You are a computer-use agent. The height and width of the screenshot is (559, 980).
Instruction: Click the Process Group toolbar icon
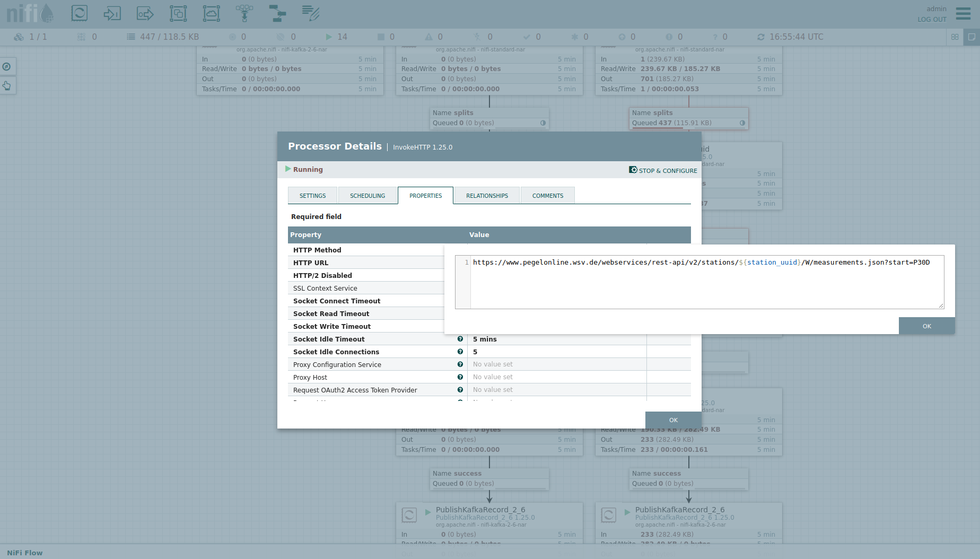pyautogui.click(x=178, y=13)
